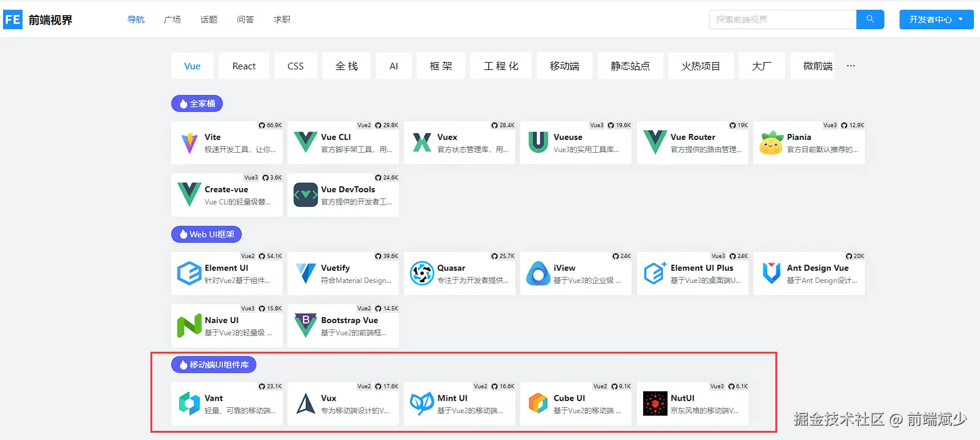
Task: Click the Naive UI logo icon
Action: tap(189, 326)
